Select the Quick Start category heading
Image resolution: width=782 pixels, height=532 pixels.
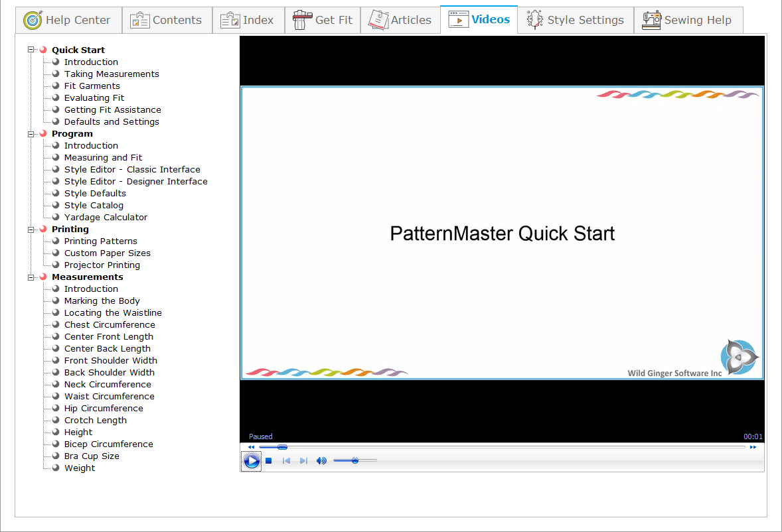tap(78, 50)
